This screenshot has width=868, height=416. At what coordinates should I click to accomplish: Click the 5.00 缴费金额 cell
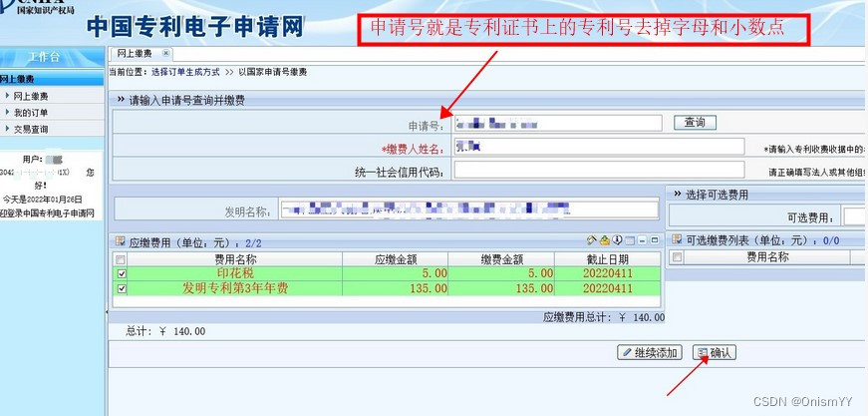[x=501, y=273]
